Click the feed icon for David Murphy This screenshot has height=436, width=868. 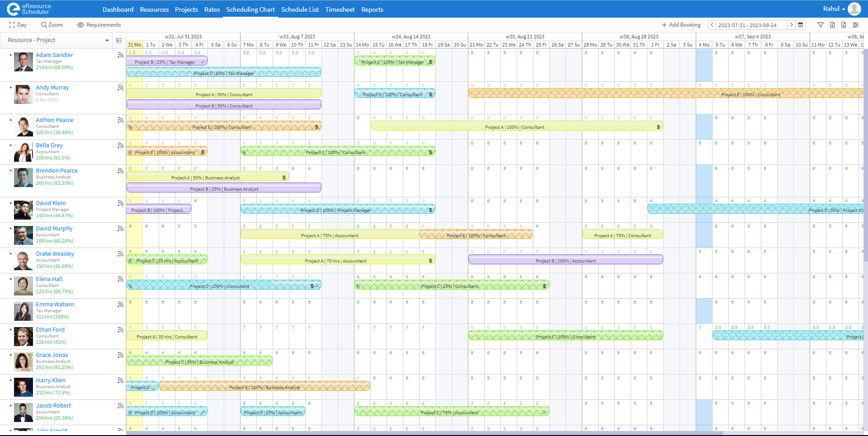click(x=120, y=229)
